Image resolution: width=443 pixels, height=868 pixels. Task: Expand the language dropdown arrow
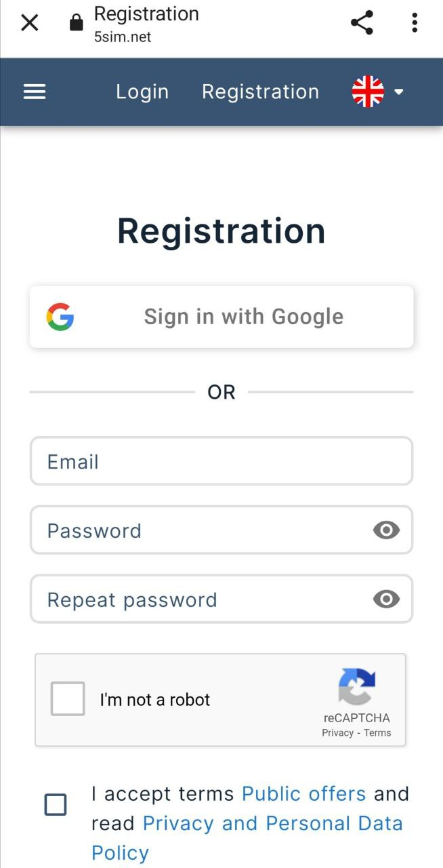[x=399, y=92]
